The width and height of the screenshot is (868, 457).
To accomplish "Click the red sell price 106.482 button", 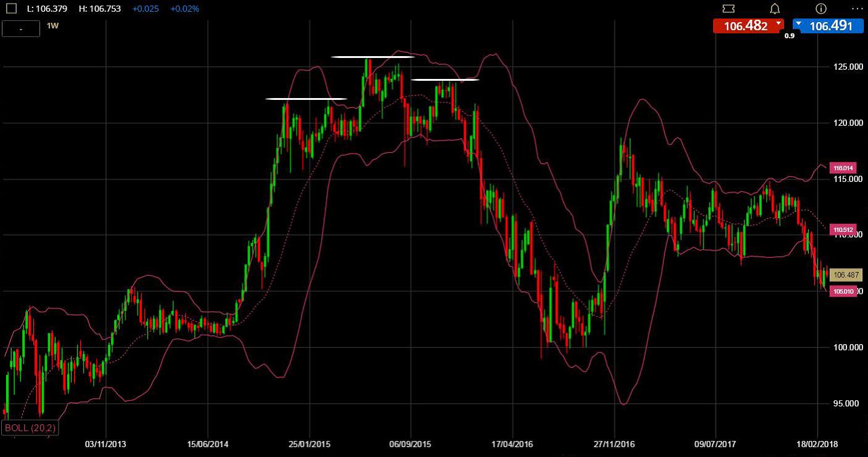I will point(748,26).
